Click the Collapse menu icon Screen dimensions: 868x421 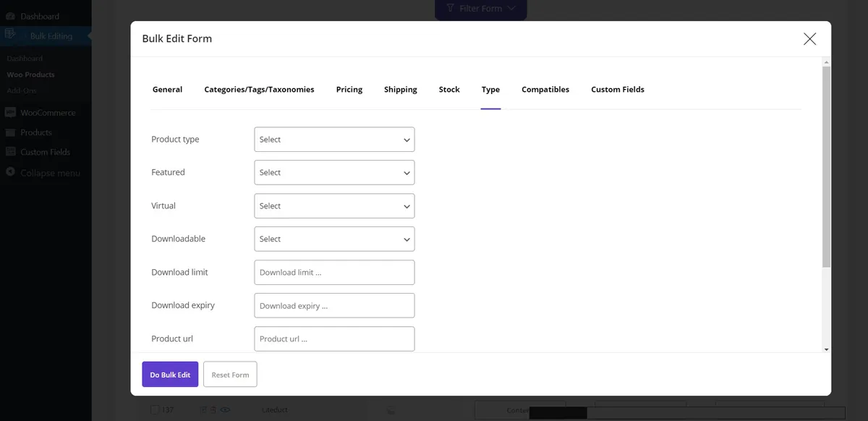10,172
